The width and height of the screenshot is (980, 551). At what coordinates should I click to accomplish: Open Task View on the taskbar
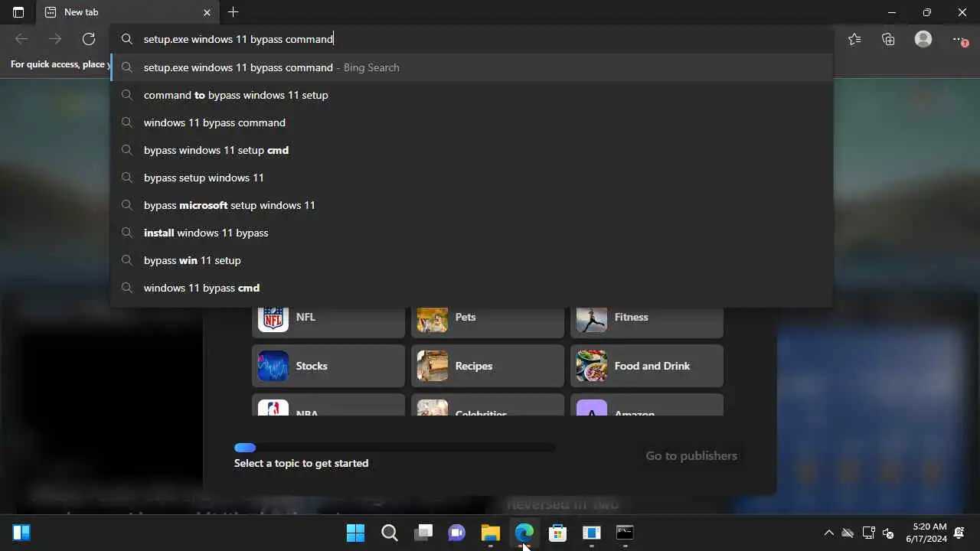(423, 533)
